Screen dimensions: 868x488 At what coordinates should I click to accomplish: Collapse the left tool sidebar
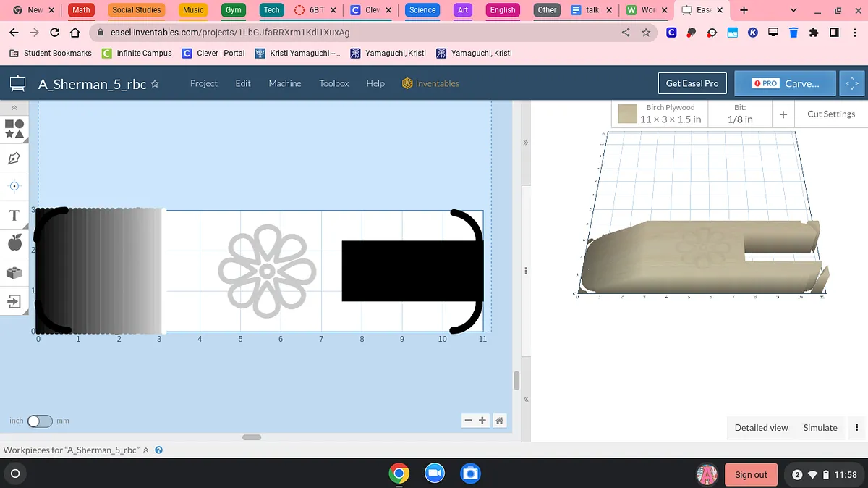point(14,107)
